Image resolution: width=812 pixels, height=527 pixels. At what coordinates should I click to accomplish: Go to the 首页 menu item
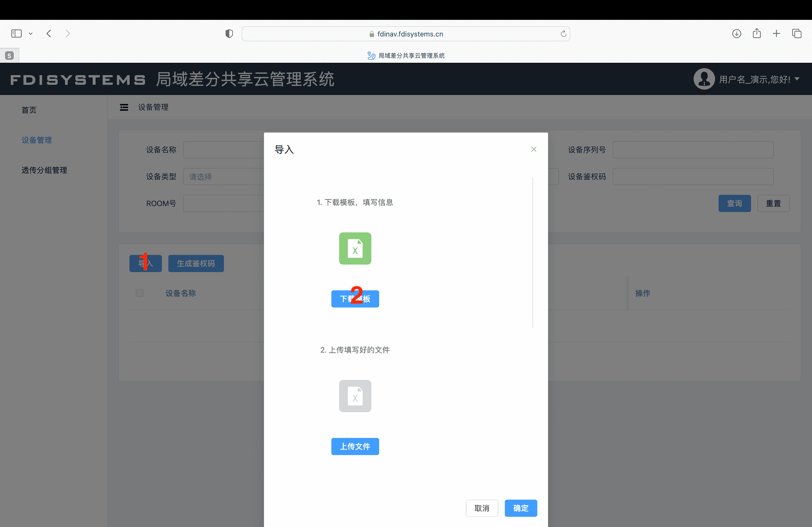(29, 110)
